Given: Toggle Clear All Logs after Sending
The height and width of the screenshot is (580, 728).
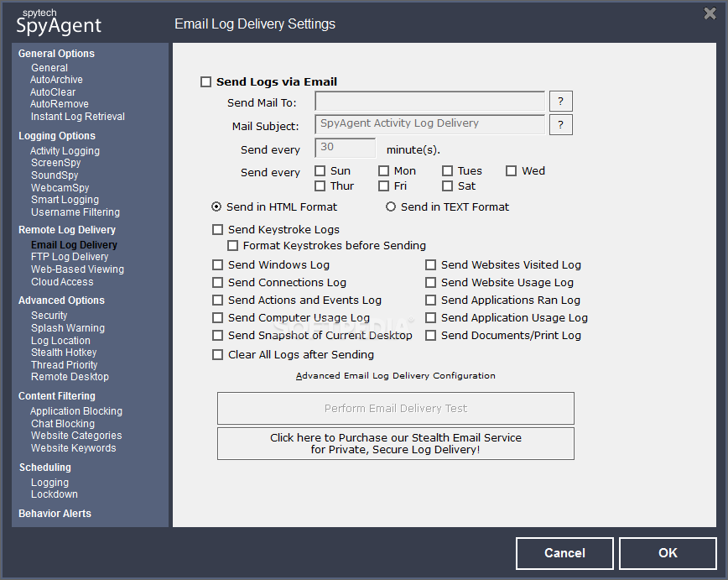Looking at the screenshot, I should coord(217,355).
